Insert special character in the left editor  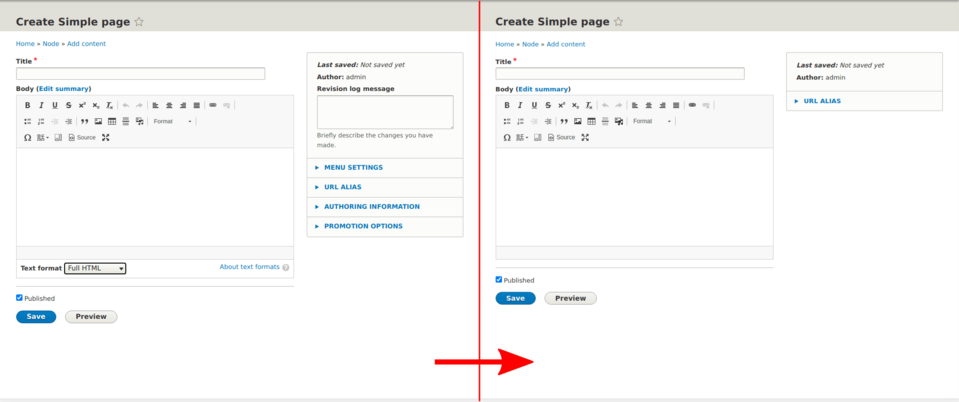pos(27,137)
